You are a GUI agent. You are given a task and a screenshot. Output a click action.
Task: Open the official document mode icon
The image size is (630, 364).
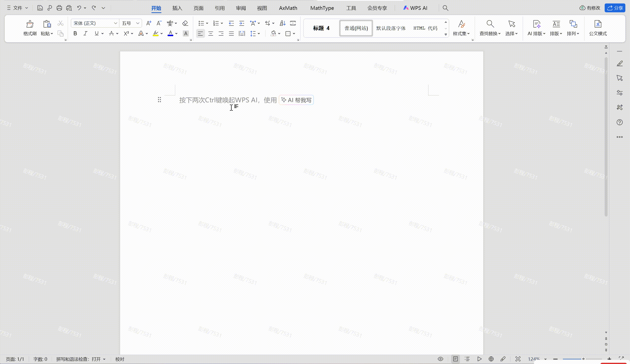(x=598, y=24)
